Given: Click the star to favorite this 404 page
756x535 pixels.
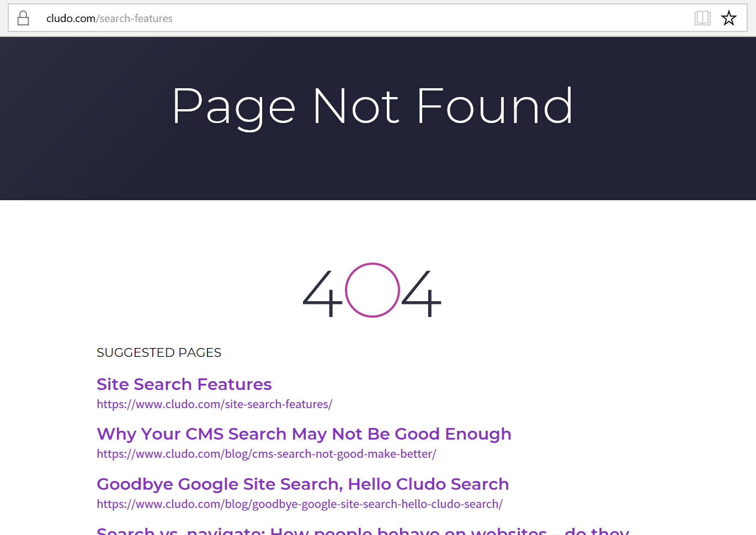Looking at the screenshot, I should tap(729, 18).
